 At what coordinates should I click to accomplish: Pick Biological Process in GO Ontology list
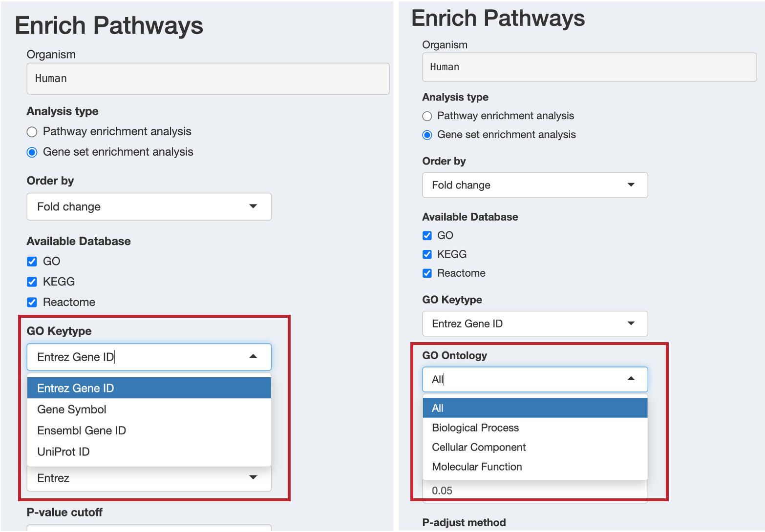pyautogui.click(x=535, y=428)
